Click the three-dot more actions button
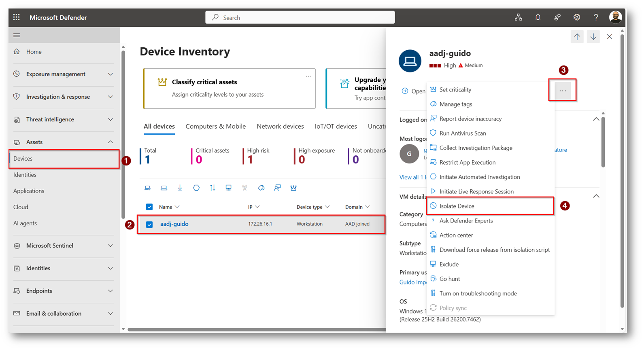 click(x=562, y=91)
